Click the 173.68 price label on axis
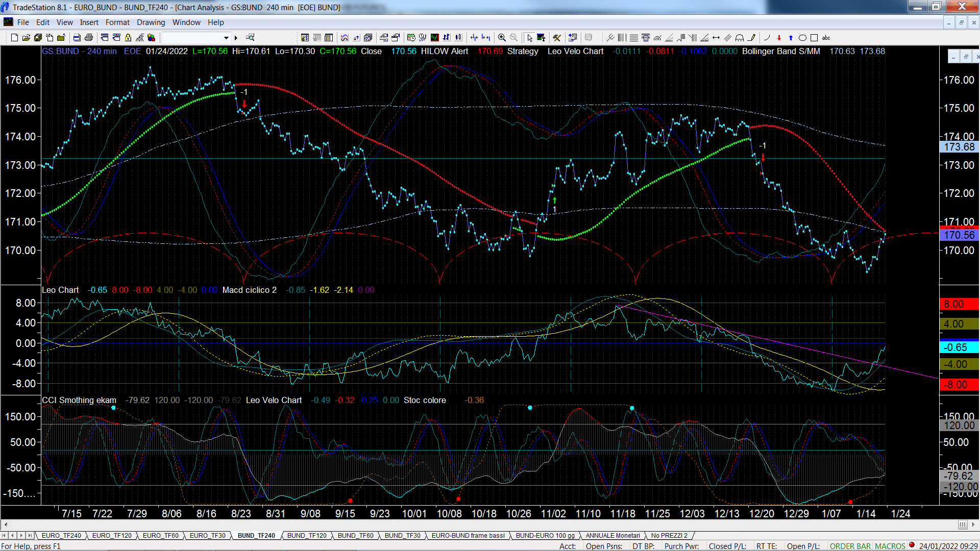The height and width of the screenshot is (551, 980). point(959,147)
